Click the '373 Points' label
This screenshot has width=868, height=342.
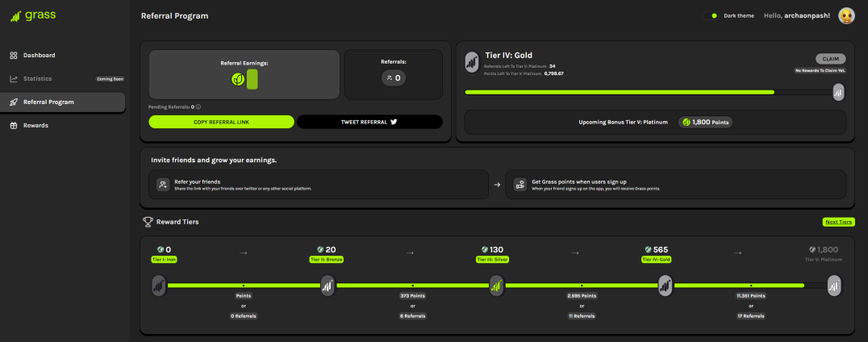tap(412, 296)
